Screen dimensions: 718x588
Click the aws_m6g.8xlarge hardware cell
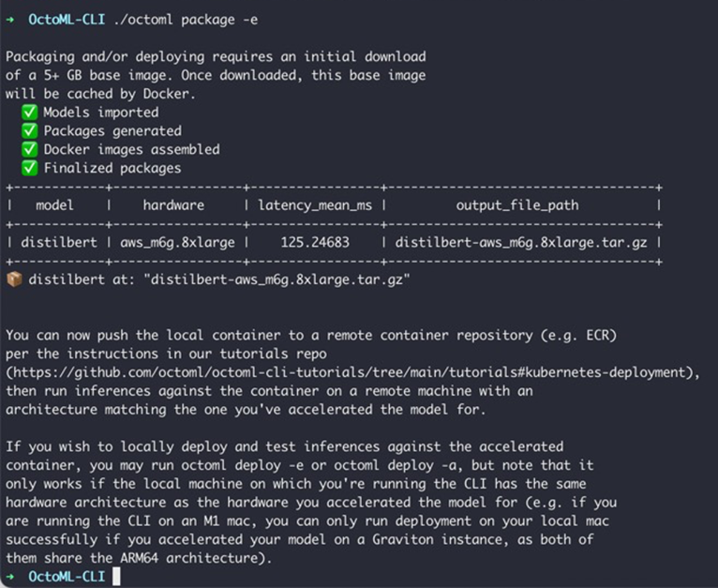pos(178,243)
